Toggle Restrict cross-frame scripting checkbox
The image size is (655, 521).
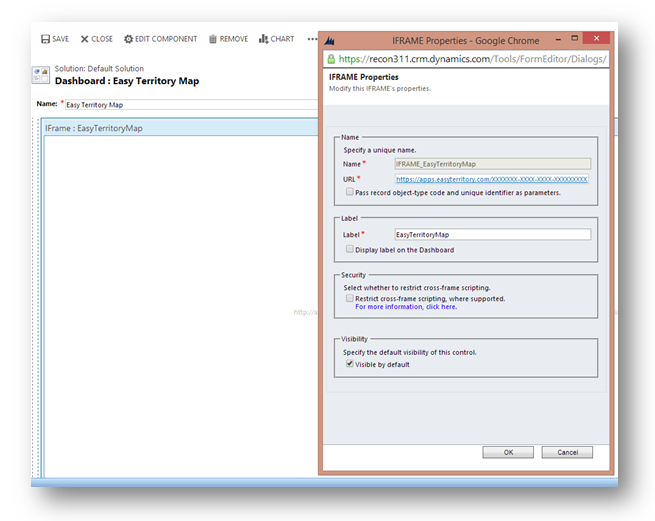click(349, 298)
